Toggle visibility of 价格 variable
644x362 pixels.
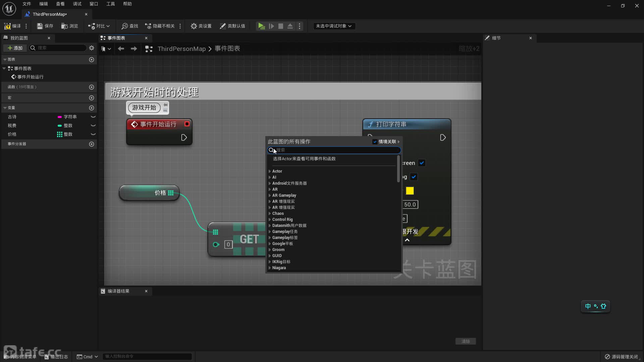[x=93, y=134]
